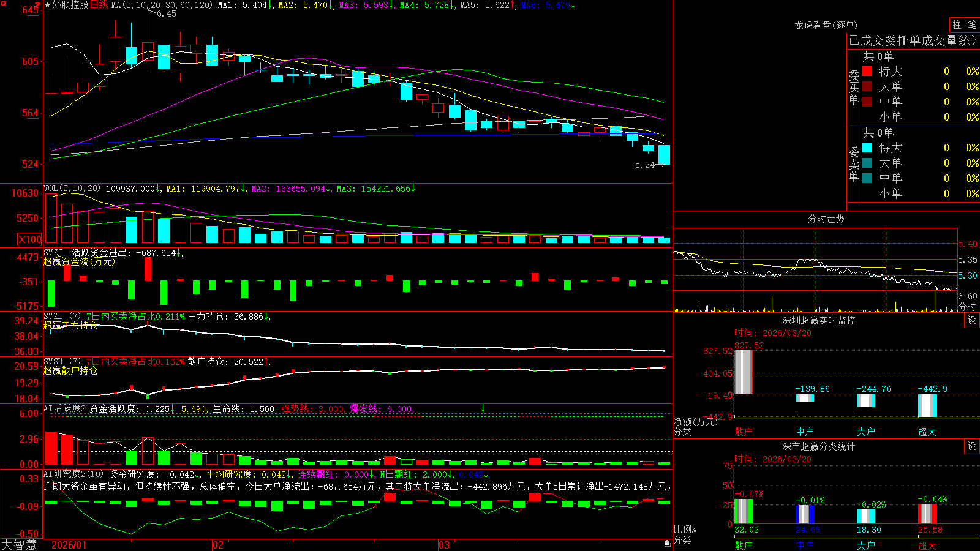Click the 03 month timeline marker
Viewport: 980px width, 551px height.
[444, 545]
